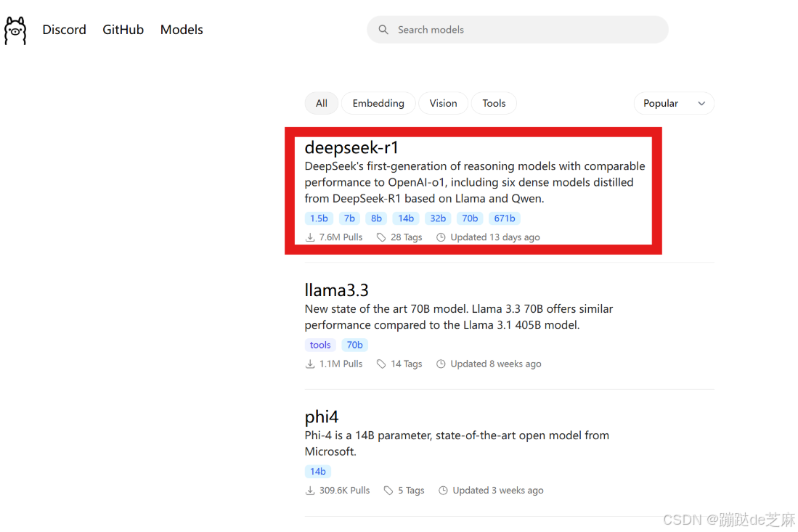Click the llama3.3 description paragraph
Image resolution: width=798 pixels, height=532 pixels.
(x=459, y=317)
